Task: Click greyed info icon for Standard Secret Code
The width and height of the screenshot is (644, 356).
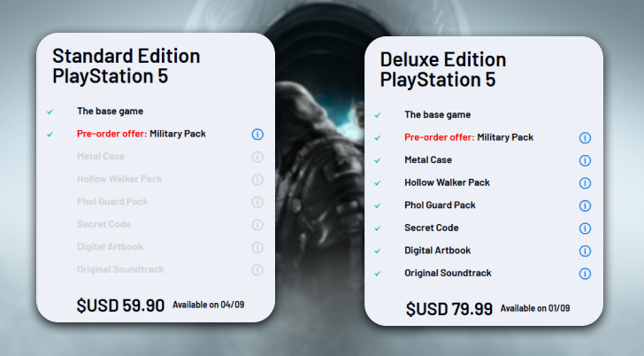Action: tap(257, 225)
